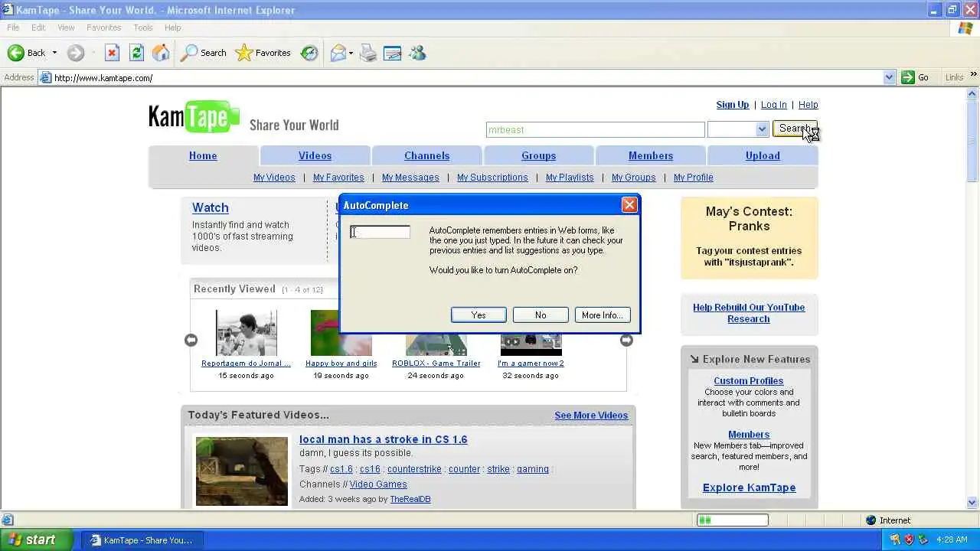
Task: Open the Sign Up link
Action: click(733, 105)
